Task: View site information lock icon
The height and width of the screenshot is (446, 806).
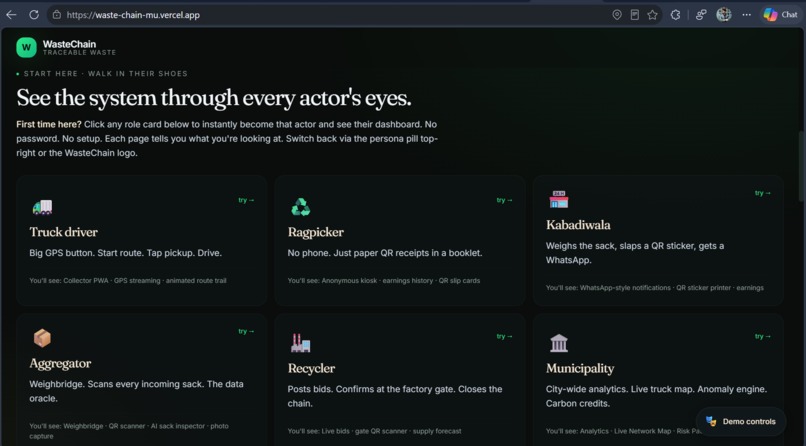Action: coord(57,15)
